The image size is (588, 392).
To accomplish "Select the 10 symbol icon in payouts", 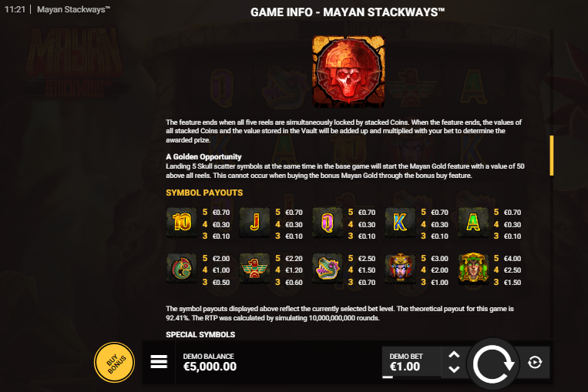I will [182, 223].
